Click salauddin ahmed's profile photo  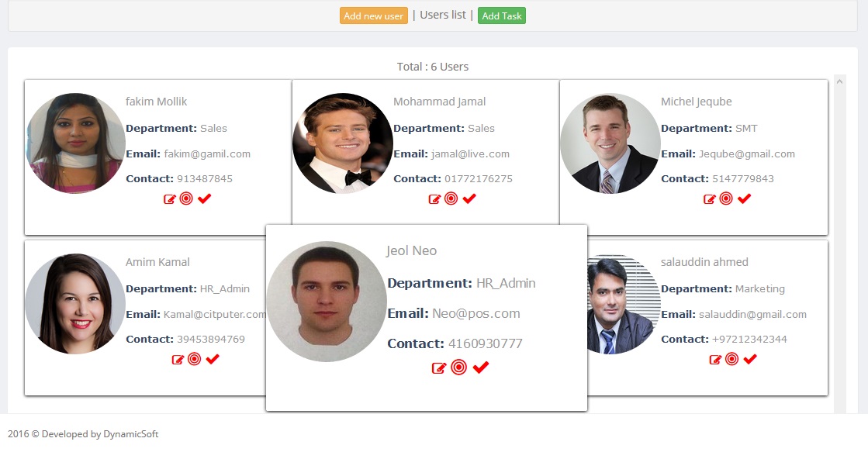click(x=621, y=304)
